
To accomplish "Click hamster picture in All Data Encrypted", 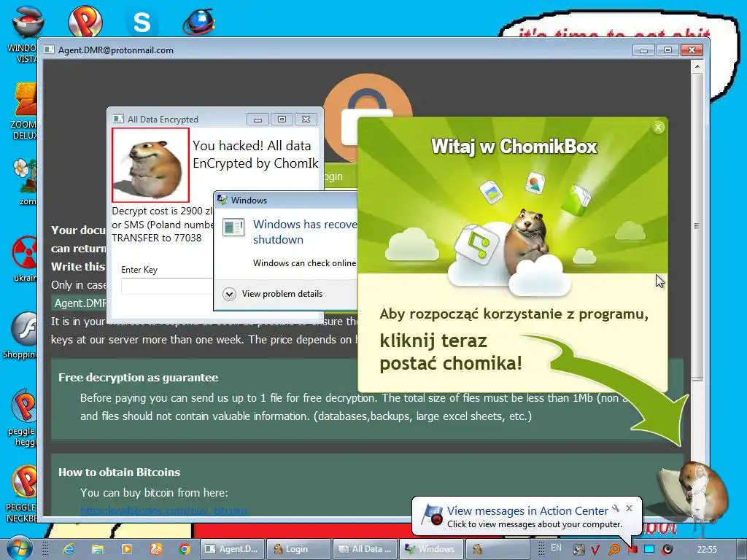I will click(150, 166).
